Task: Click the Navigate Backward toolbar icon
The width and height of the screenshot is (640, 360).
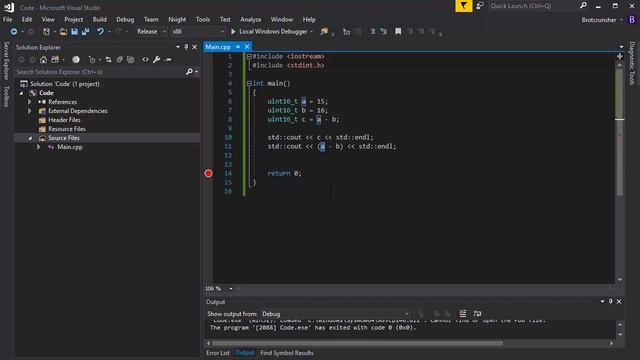Action: point(14,31)
